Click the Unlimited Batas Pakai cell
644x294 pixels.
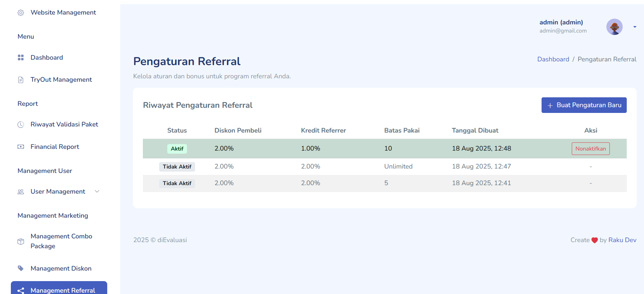[x=398, y=166]
